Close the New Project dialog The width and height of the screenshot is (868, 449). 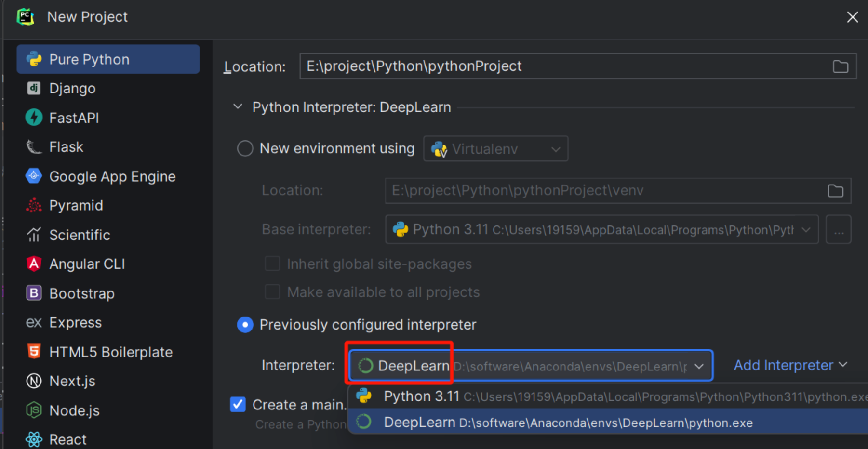pyautogui.click(x=852, y=17)
